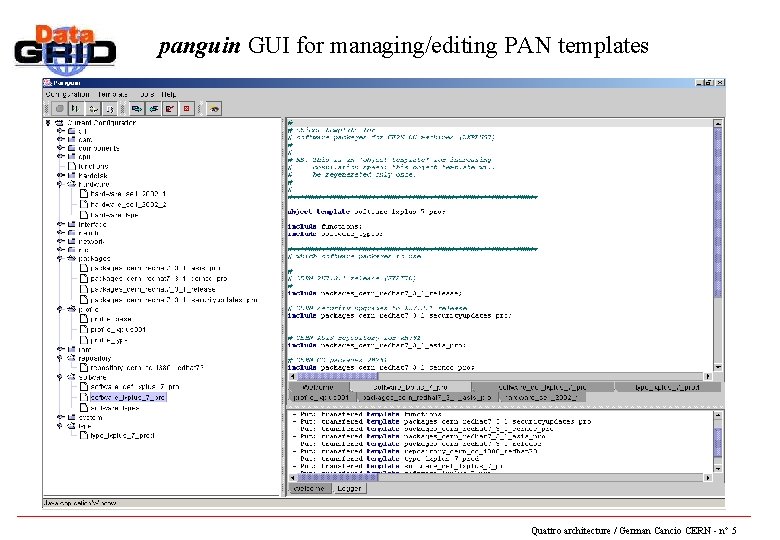Click the file icon of profile_lxplus001
780x540 pixels.
(x=84, y=329)
